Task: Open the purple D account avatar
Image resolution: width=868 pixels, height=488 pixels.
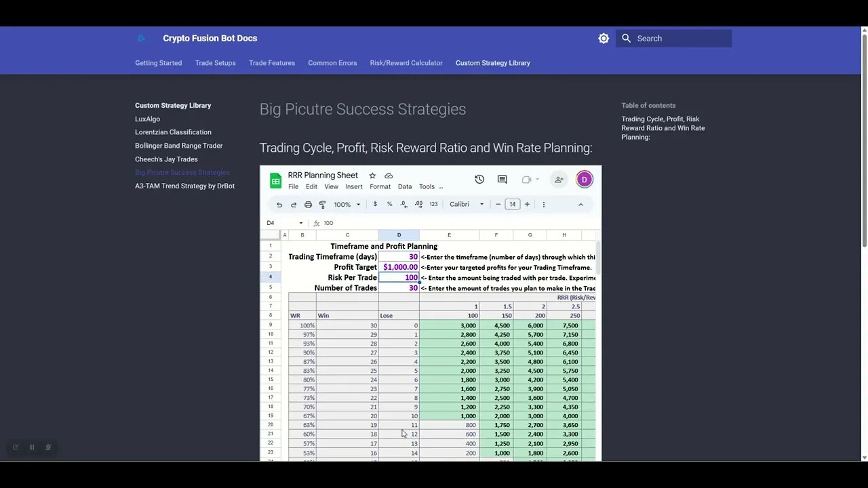Action: point(585,180)
